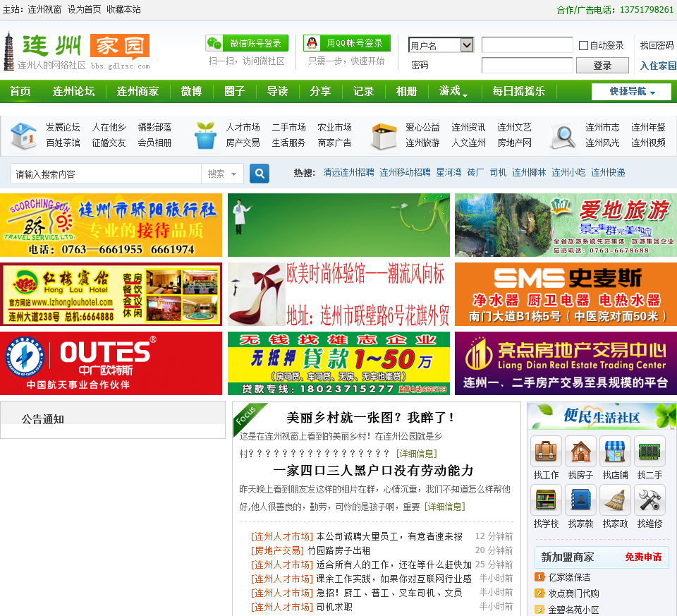Click hot search 连州小吃
The height and width of the screenshot is (616, 677).
568,173
